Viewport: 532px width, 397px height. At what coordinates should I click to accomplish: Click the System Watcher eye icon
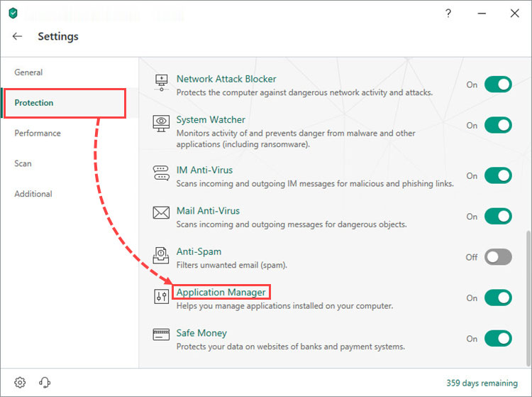click(161, 124)
